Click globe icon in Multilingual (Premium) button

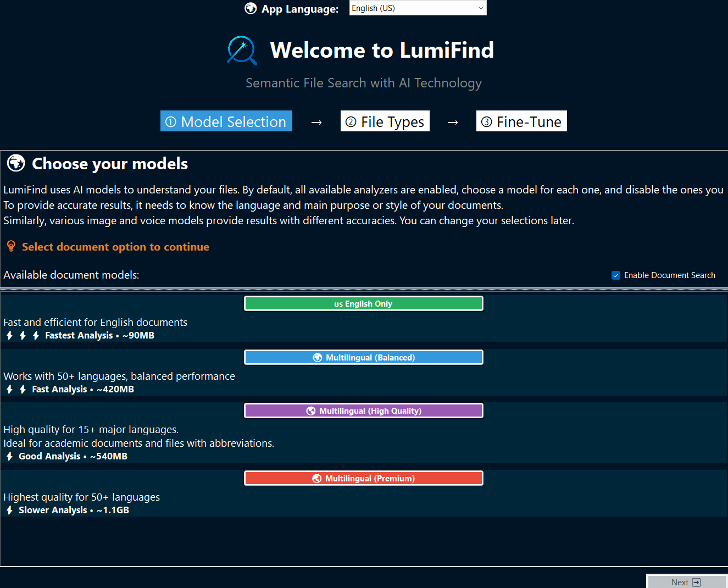point(317,479)
